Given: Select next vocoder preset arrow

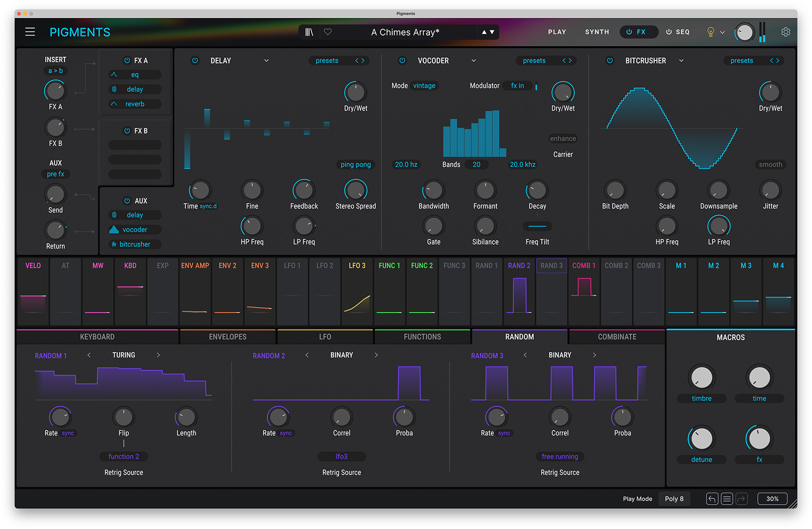Looking at the screenshot, I should 570,60.
